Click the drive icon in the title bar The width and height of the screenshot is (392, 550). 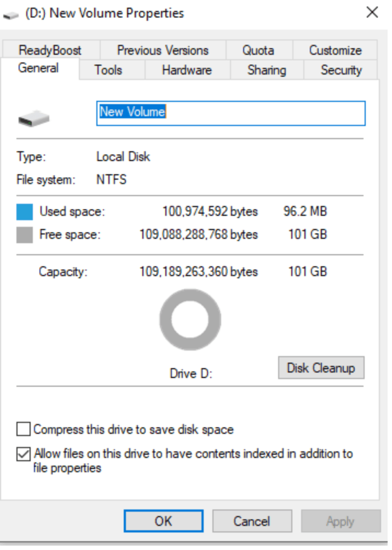click(11, 15)
